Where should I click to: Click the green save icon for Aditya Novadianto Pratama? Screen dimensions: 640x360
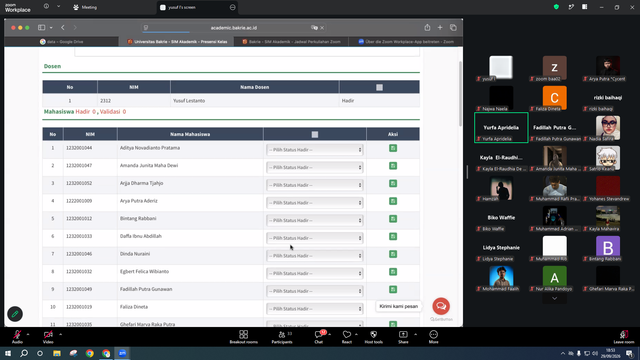[393, 148]
